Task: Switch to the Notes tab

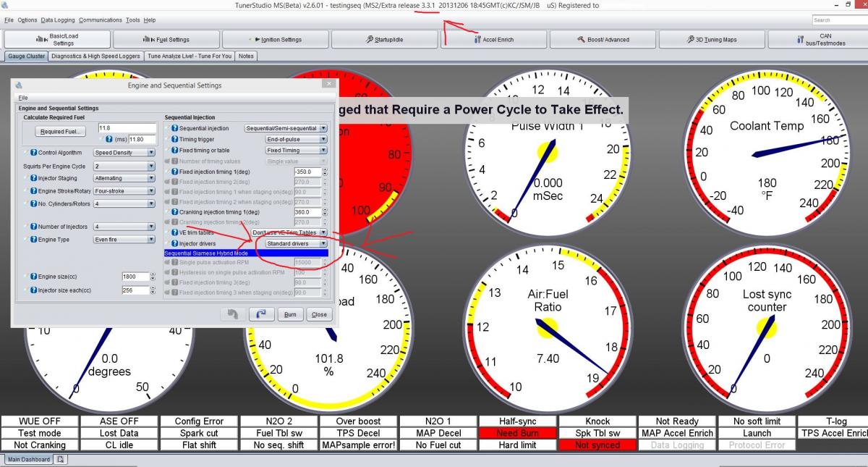Action: (246, 56)
